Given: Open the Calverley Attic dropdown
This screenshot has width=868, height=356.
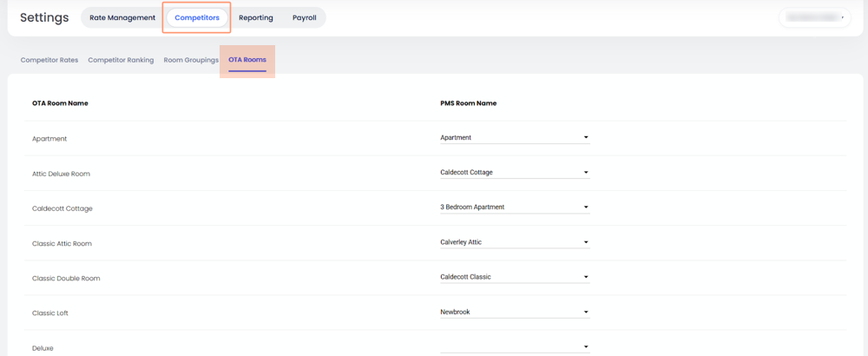Looking at the screenshot, I should [x=515, y=242].
